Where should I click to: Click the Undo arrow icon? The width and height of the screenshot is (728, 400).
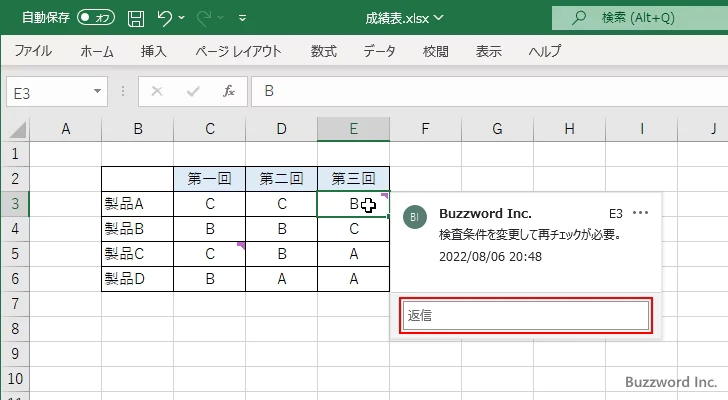point(164,18)
